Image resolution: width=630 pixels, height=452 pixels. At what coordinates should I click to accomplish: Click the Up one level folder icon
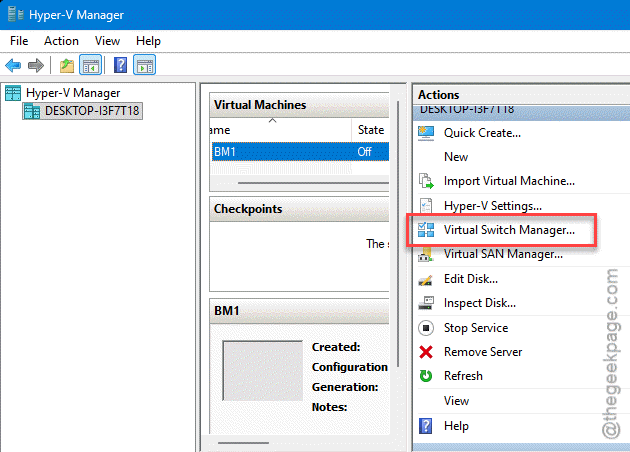[x=67, y=65]
